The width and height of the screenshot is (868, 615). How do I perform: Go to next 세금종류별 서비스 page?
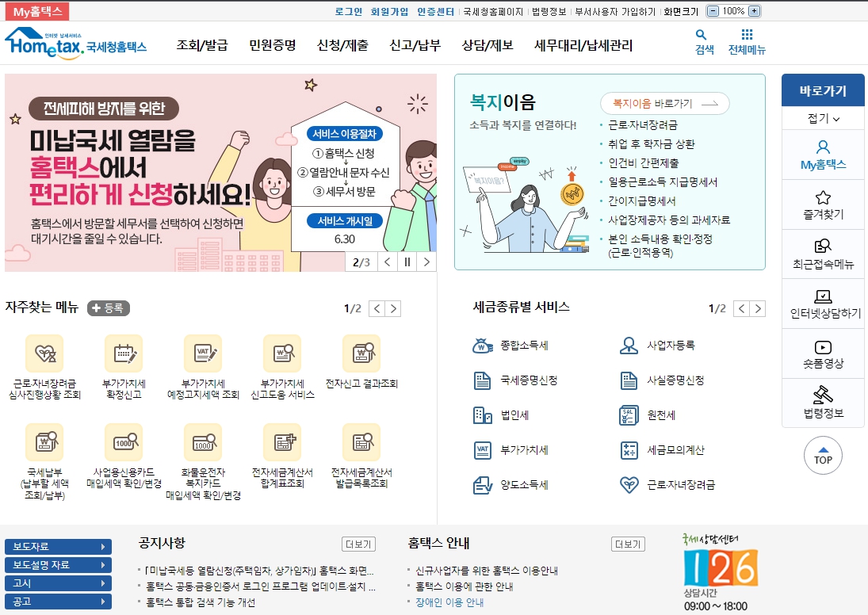[x=758, y=308]
